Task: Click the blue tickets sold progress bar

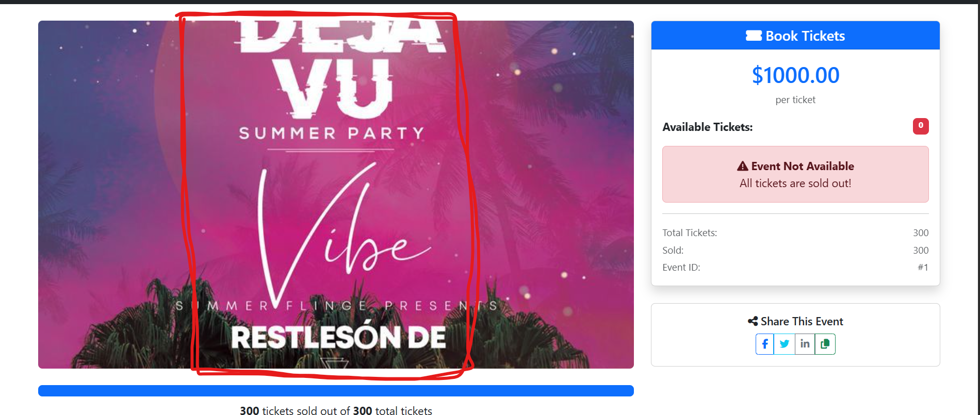Action: click(336, 391)
